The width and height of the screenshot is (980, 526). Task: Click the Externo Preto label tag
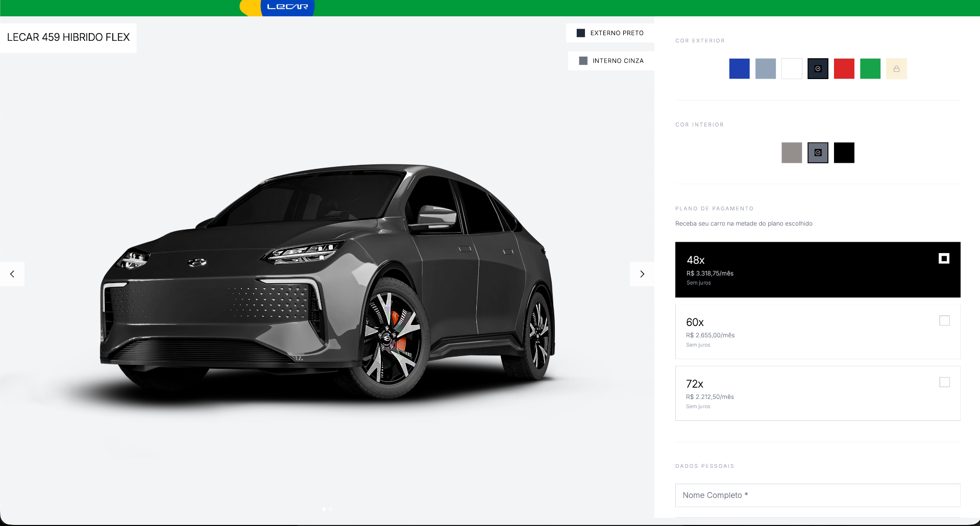610,33
